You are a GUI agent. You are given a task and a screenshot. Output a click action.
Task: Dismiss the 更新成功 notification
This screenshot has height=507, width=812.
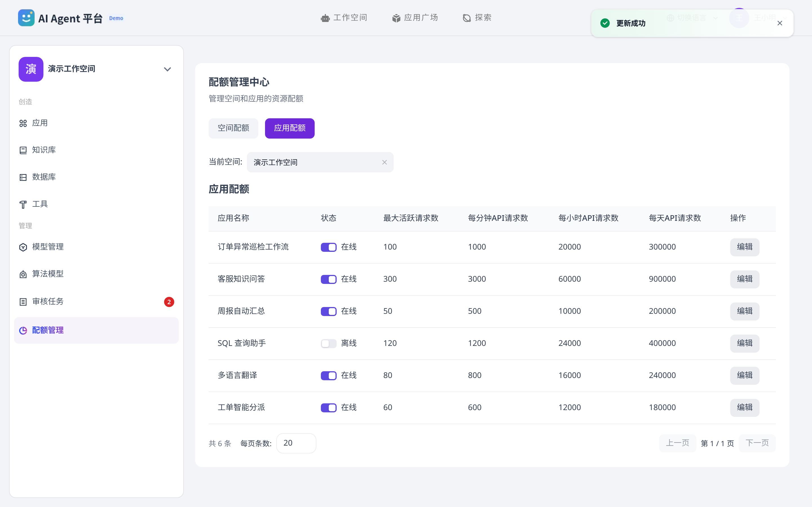click(780, 23)
